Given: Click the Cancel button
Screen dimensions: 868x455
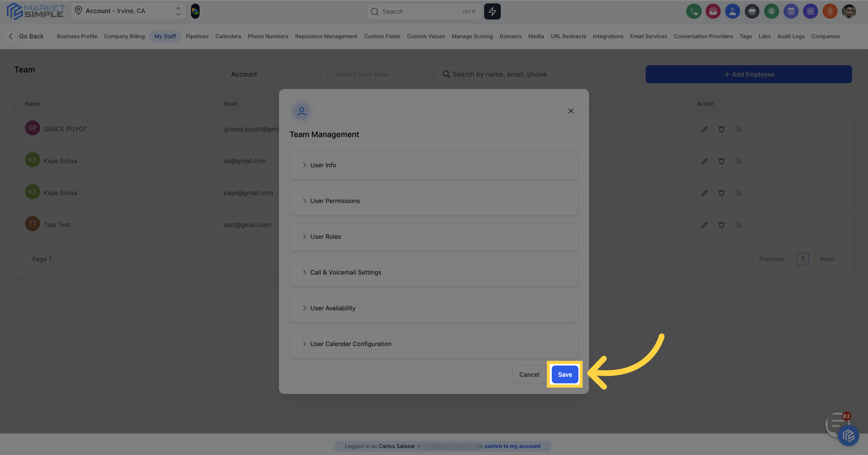Looking at the screenshot, I should pyautogui.click(x=529, y=374).
